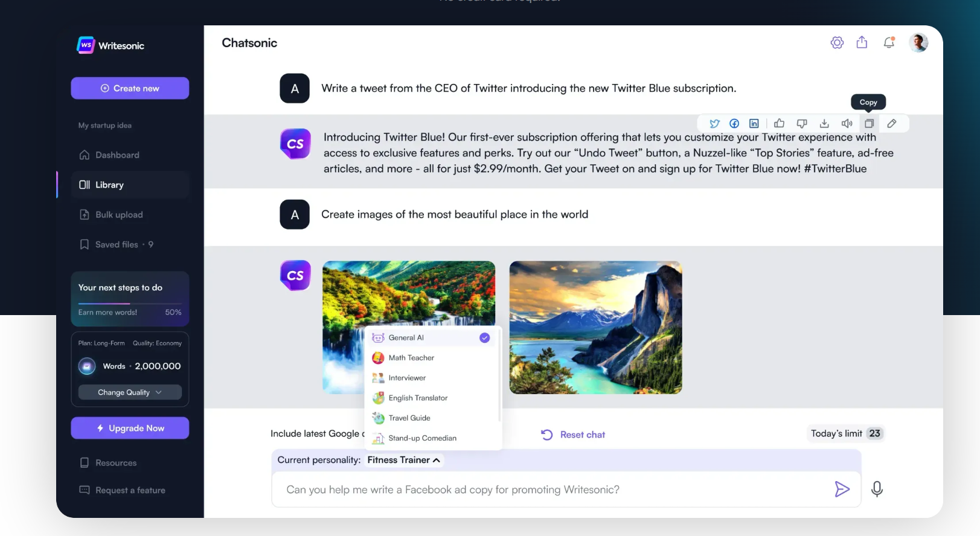Click the user A avatar on tweet prompt

tap(295, 89)
